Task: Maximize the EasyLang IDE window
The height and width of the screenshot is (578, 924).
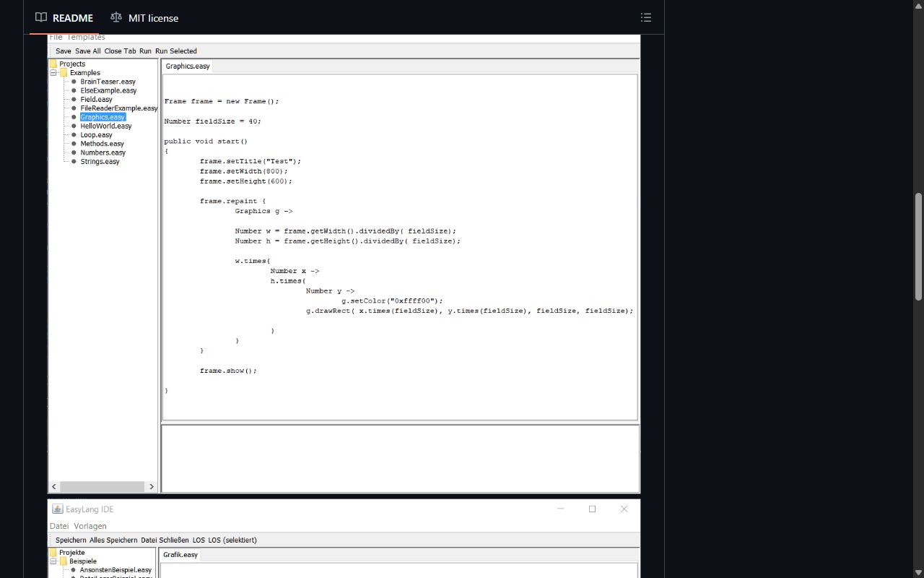Action: [592, 509]
